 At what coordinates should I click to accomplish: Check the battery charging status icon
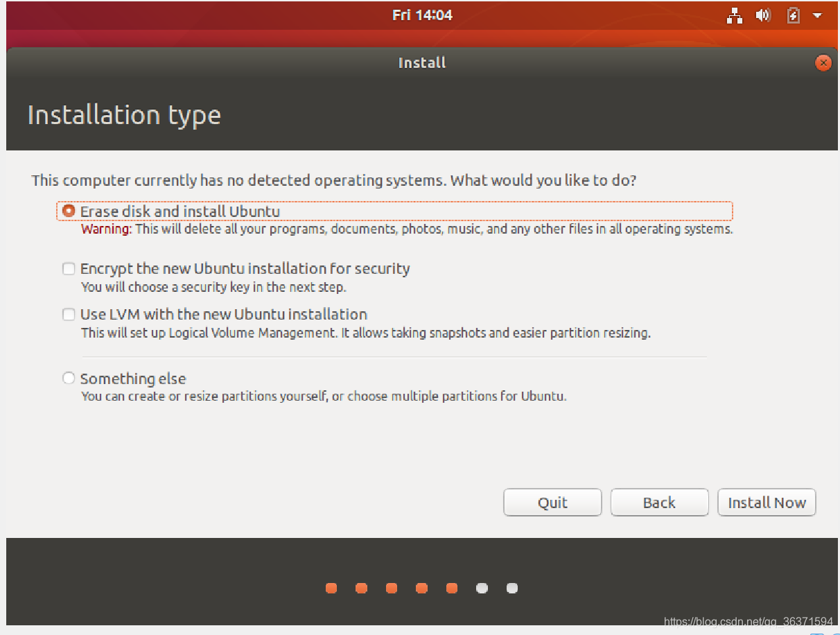[x=794, y=15]
